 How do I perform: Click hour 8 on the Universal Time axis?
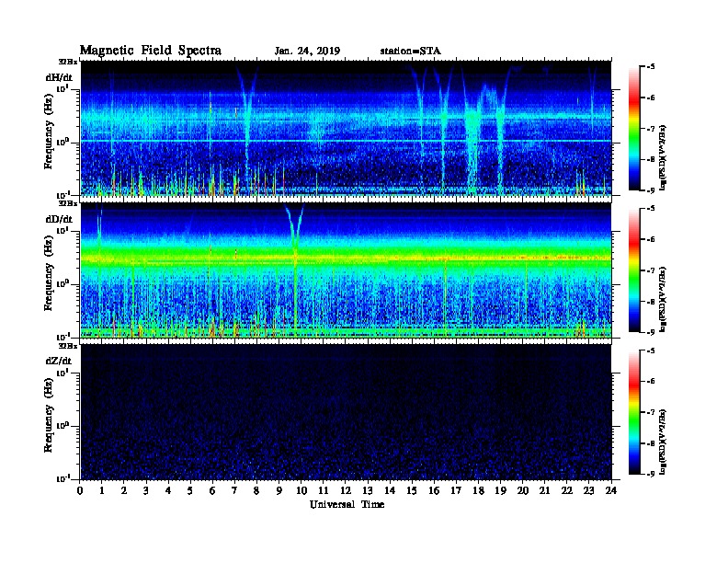coord(256,491)
